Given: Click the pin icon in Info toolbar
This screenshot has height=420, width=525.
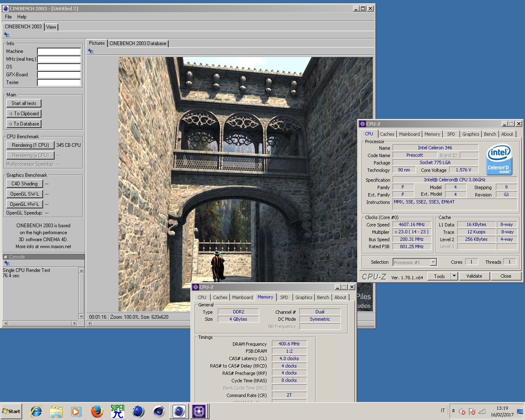Looking at the screenshot, I should [x=7, y=35].
